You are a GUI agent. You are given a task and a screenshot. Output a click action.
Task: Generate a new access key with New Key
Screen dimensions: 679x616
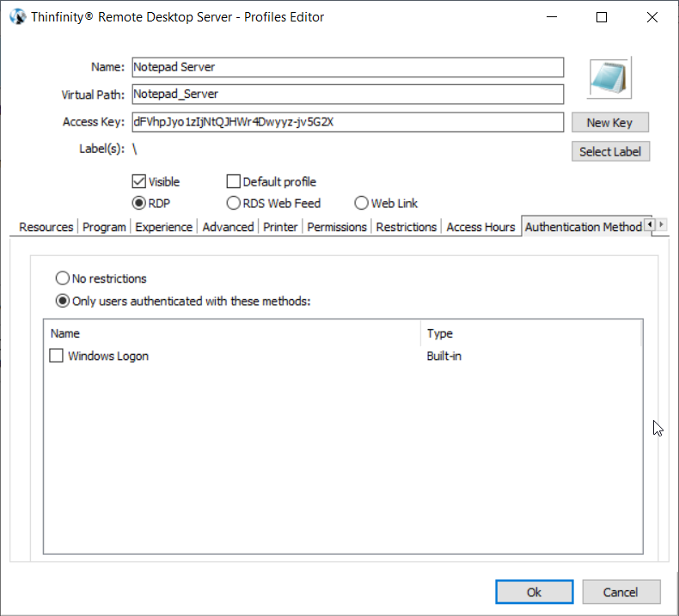coord(609,123)
